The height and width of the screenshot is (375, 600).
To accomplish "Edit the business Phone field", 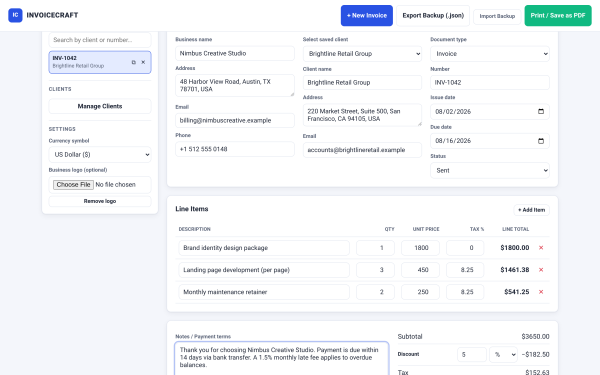I will click(x=235, y=149).
